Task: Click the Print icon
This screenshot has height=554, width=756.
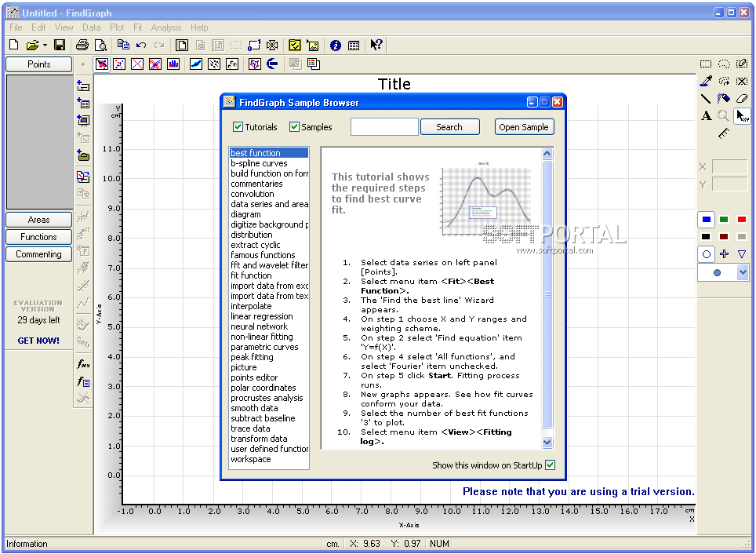Action: coord(82,46)
